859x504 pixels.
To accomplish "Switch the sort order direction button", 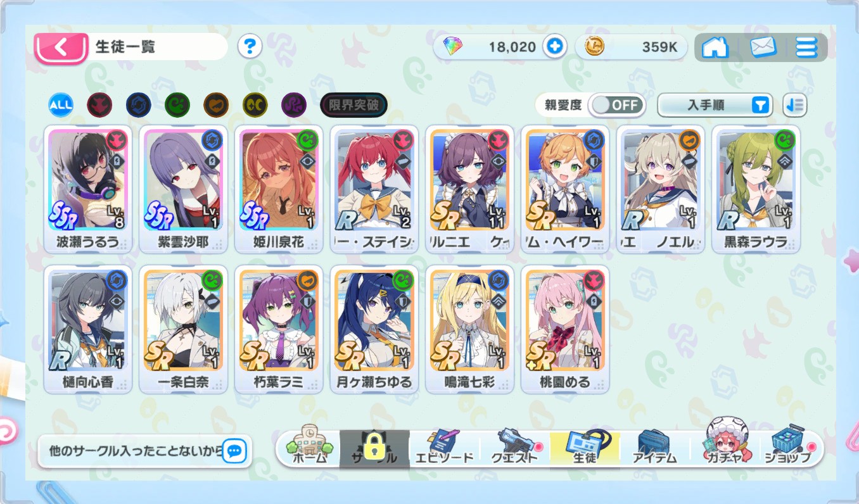I will [x=795, y=106].
